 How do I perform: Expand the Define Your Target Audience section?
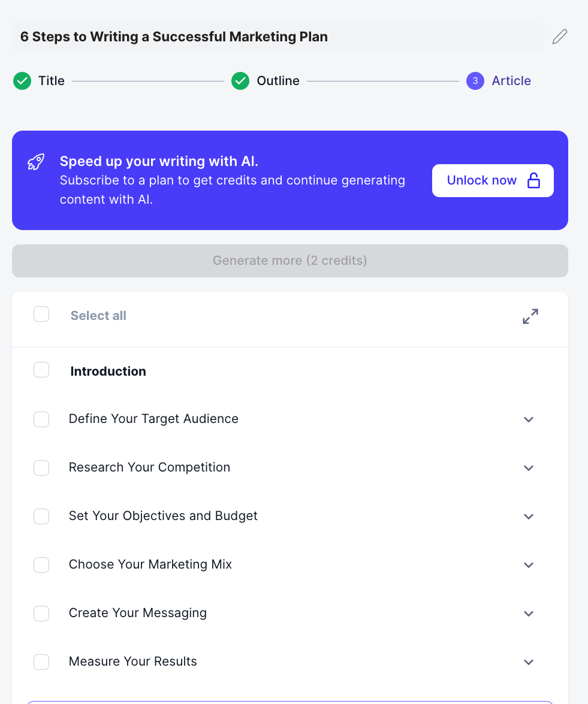pyautogui.click(x=529, y=419)
